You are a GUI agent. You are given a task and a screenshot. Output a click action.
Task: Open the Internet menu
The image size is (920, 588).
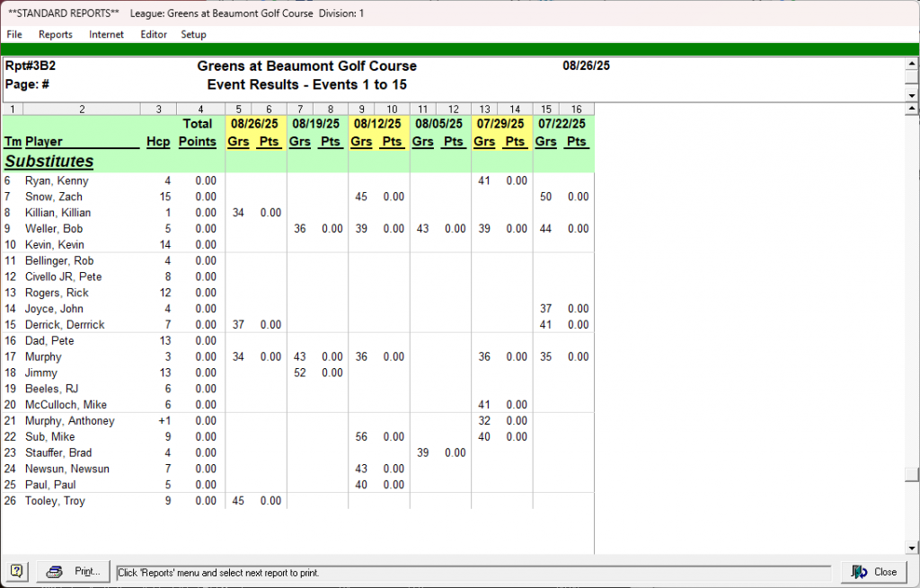[x=107, y=35]
